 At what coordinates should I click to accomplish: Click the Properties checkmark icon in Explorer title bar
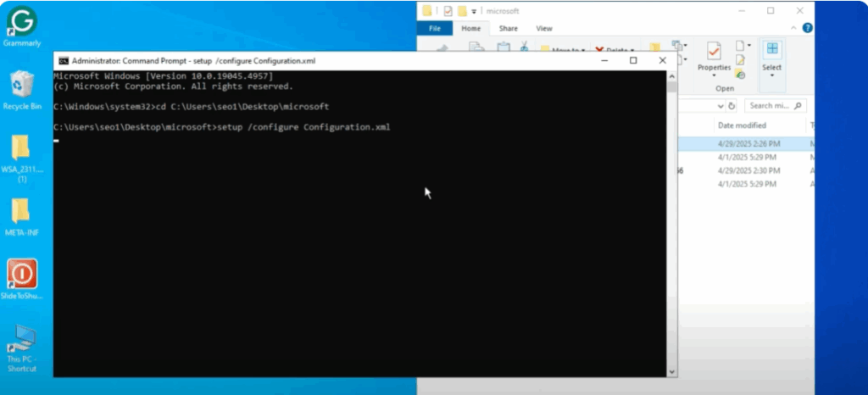click(x=448, y=11)
